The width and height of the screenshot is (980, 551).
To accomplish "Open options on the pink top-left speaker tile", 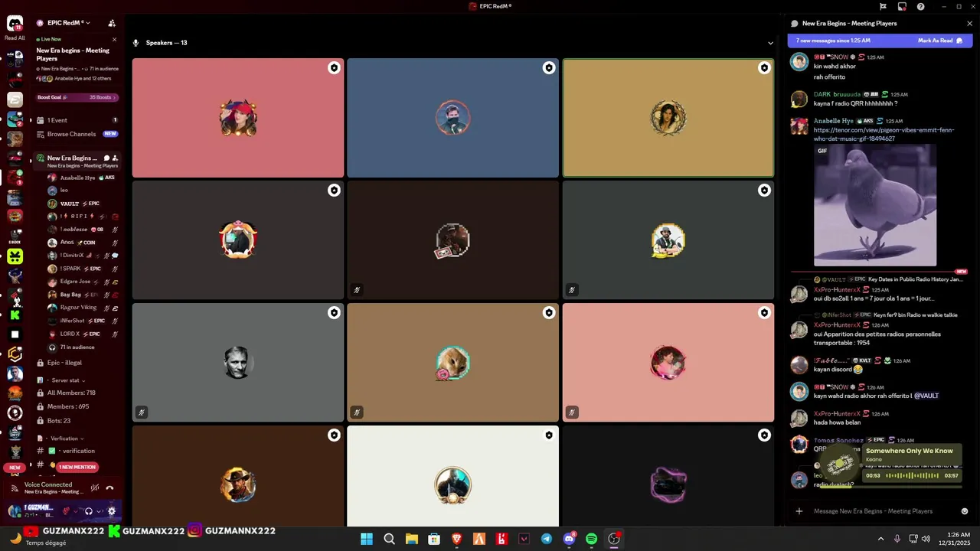I will pos(334,68).
